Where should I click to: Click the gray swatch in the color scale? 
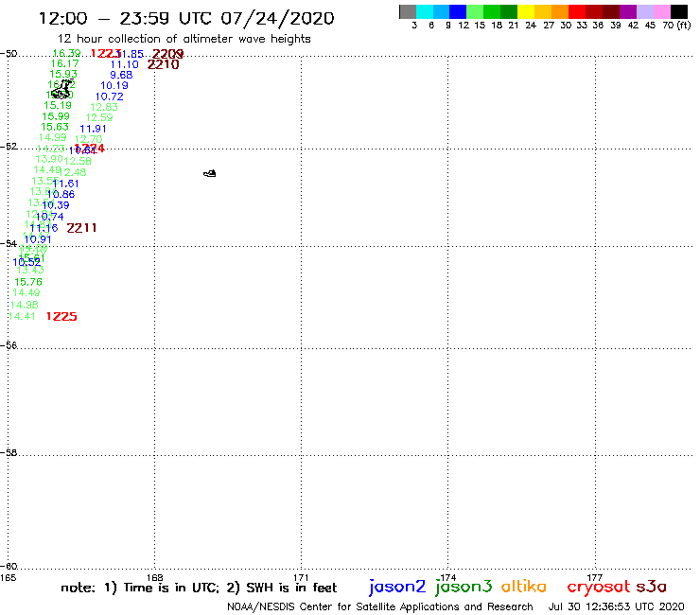pyautogui.click(x=408, y=11)
